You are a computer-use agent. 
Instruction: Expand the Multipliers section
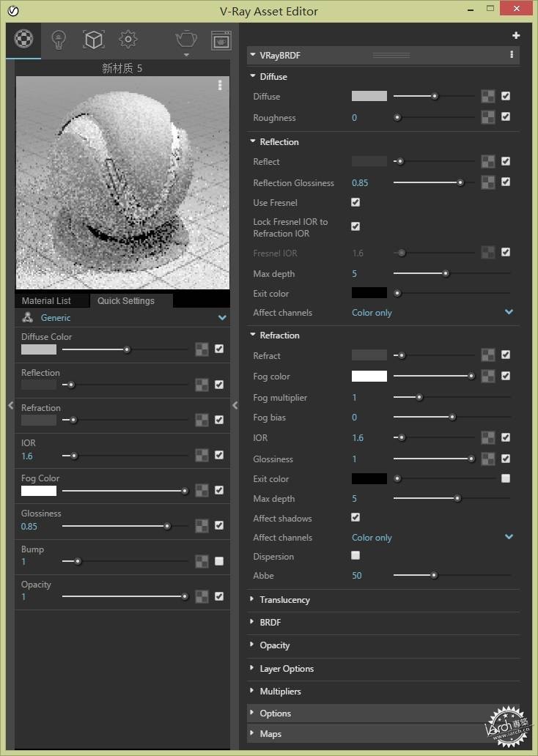click(252, 691)
